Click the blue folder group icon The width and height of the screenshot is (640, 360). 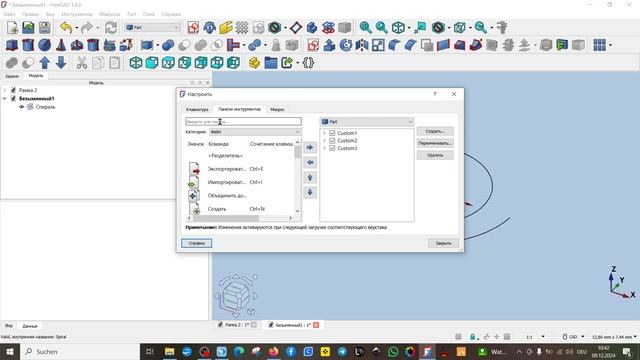coord(271,63)
